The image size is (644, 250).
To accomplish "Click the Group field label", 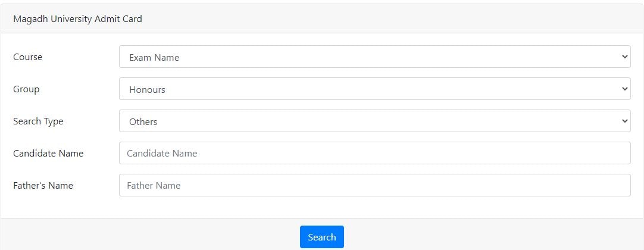I will click(26, 89).
